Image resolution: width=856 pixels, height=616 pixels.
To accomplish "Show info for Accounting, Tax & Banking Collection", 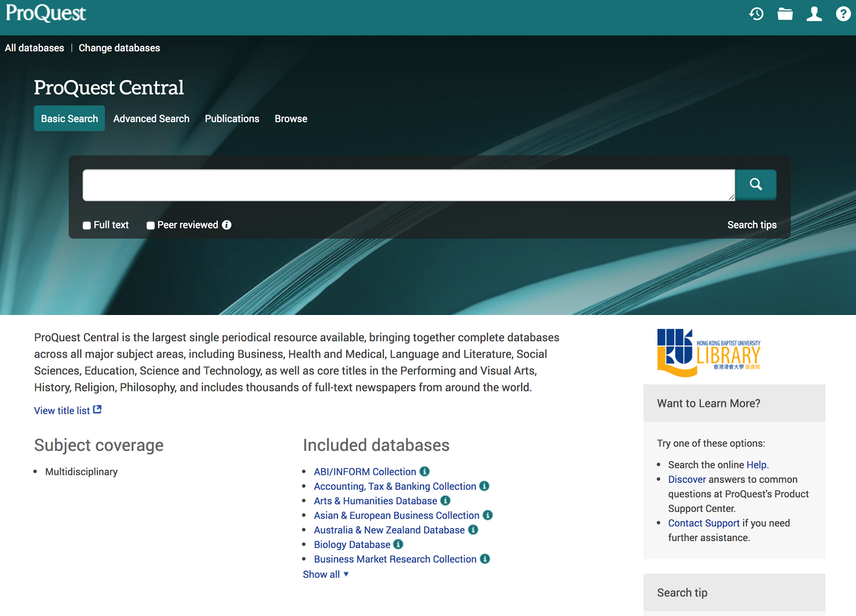I will 484,486.
